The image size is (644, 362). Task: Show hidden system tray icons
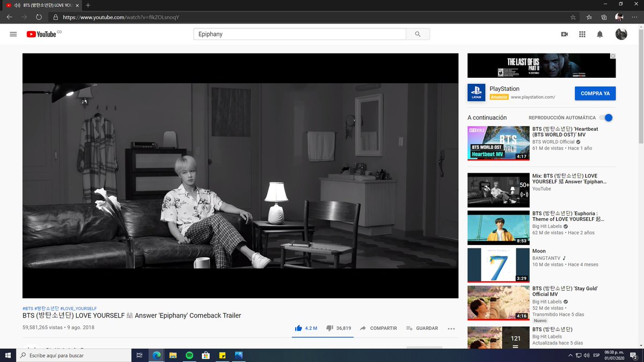click(570, 355)
